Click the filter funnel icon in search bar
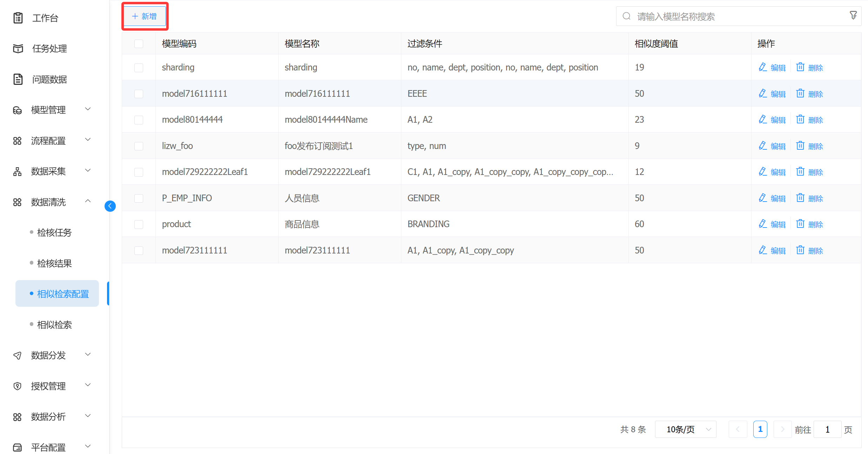 [x=853, y=15]
